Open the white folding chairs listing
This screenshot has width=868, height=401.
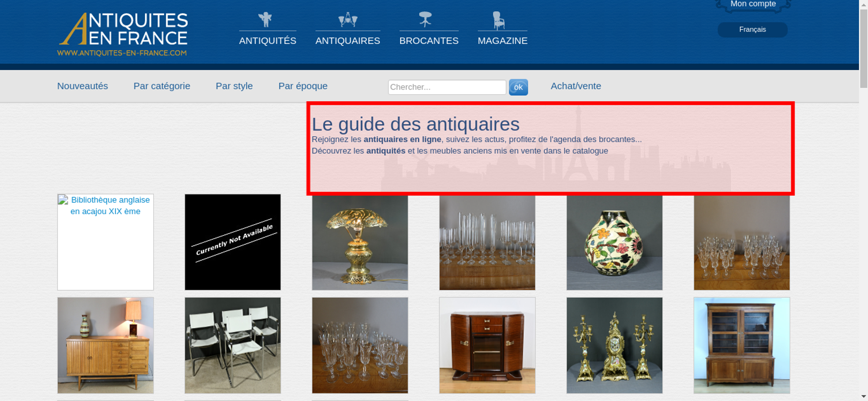coord(233,345)
